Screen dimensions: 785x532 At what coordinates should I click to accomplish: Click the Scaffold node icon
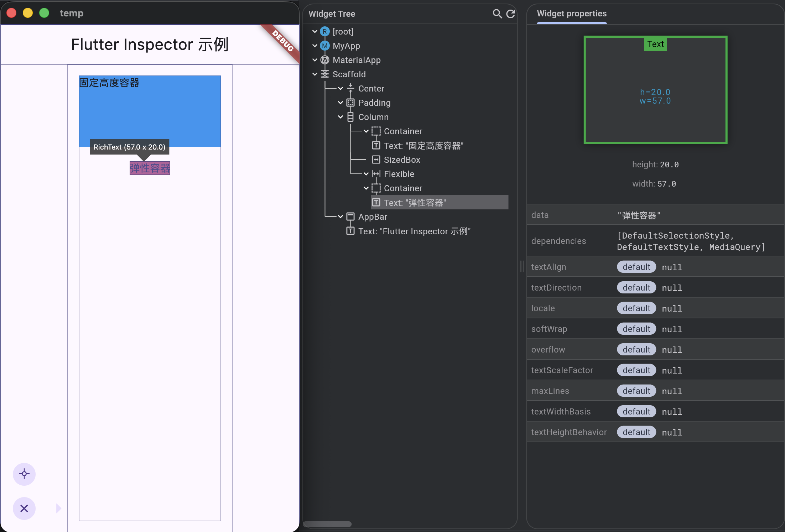point(325,74)
